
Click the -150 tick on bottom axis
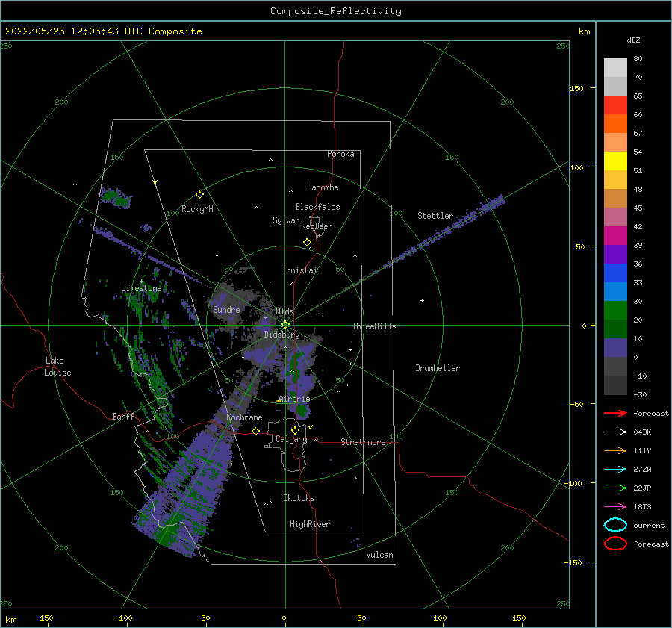pos(44,618)
